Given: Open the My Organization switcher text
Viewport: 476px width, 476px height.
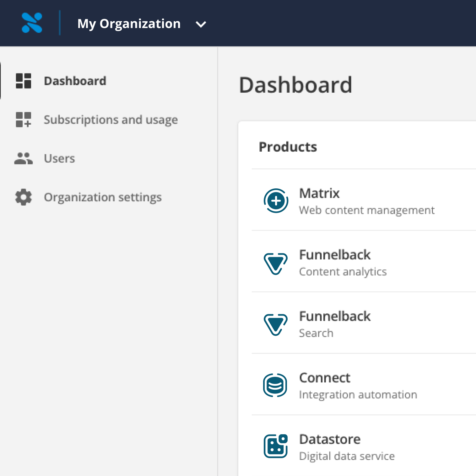Looking at the screenshot, I should pos(129,24).
